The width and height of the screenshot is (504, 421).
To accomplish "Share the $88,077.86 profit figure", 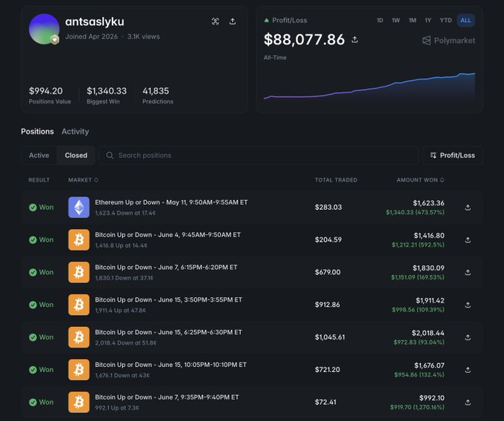I will pos(354,39).
